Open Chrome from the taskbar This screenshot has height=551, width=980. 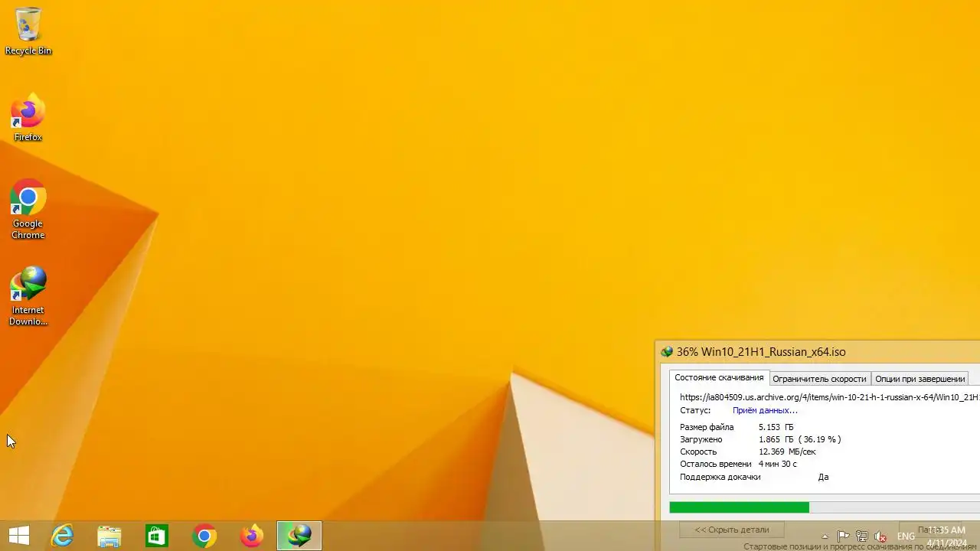tap(204, 536)
